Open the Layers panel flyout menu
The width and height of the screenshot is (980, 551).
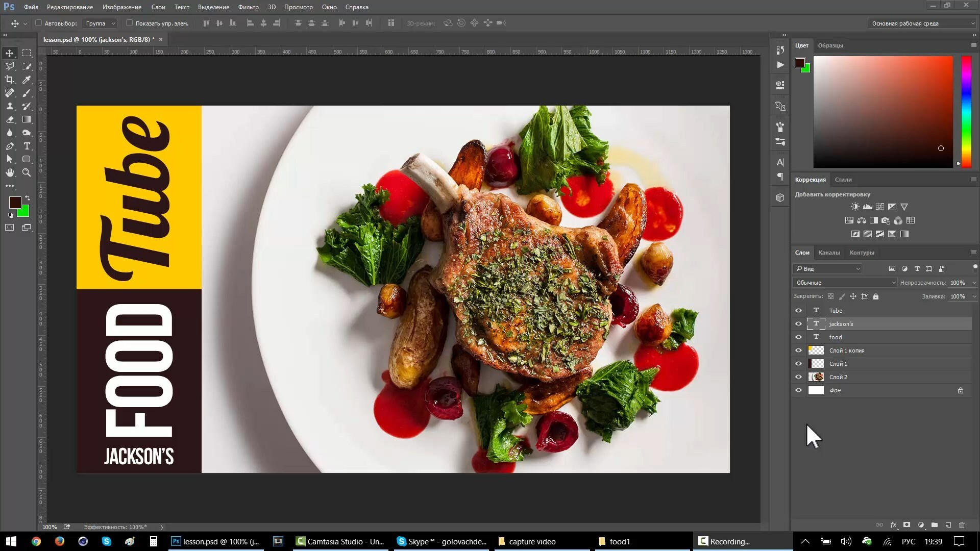(x=973, y=253)
